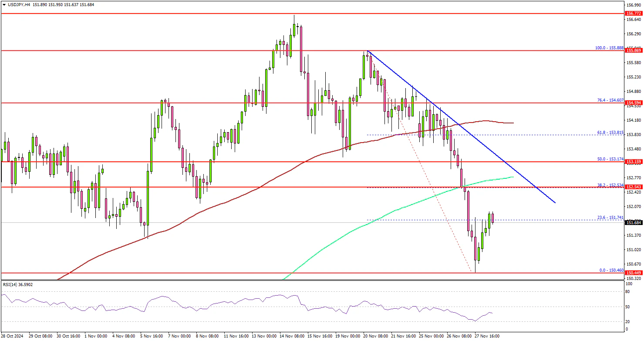Select the green moving average line
This screenshot has height=341, width=644.
point(392,212)
